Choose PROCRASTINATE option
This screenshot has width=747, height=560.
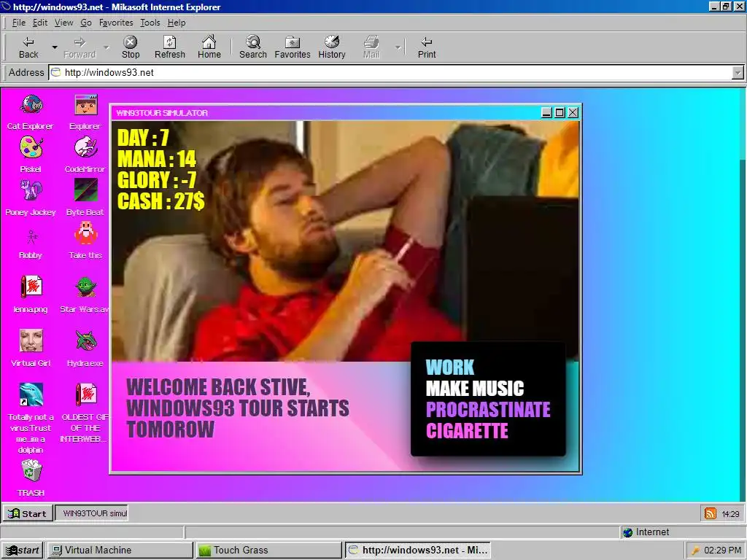click(x=488, y=410)
